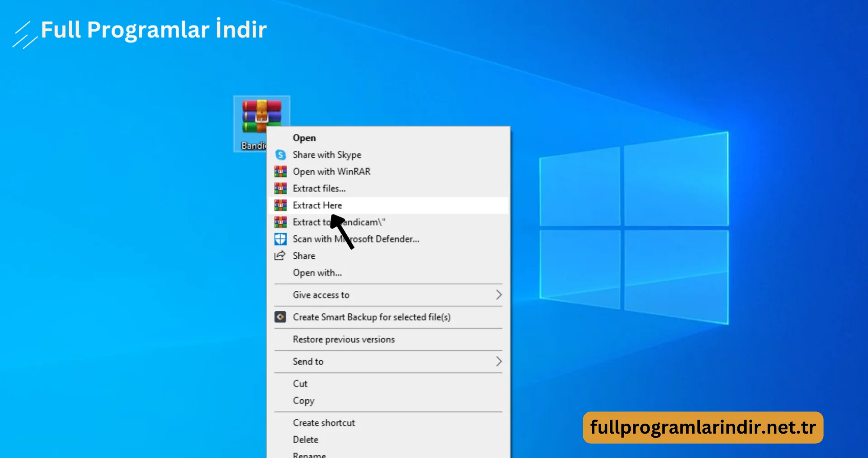Select the Share menu entry
The width and height of the screenshot is (868, 458).
[x=389, y=256]
